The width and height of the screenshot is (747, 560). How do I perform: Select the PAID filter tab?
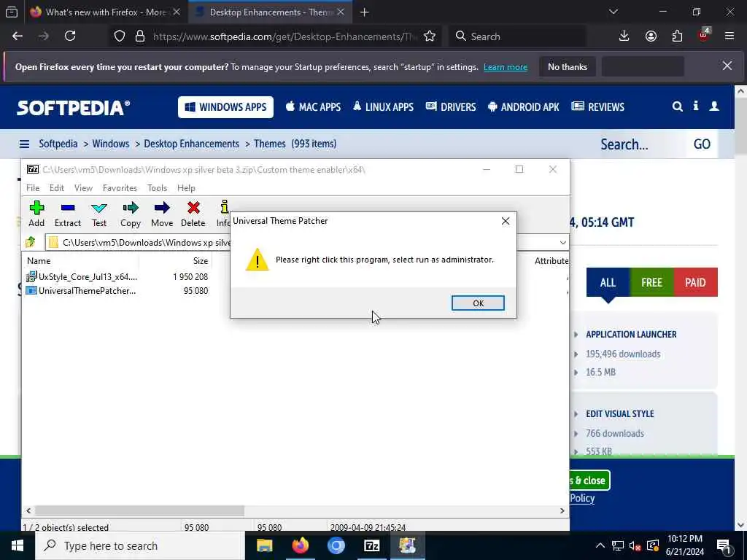(x=695, y=282)
